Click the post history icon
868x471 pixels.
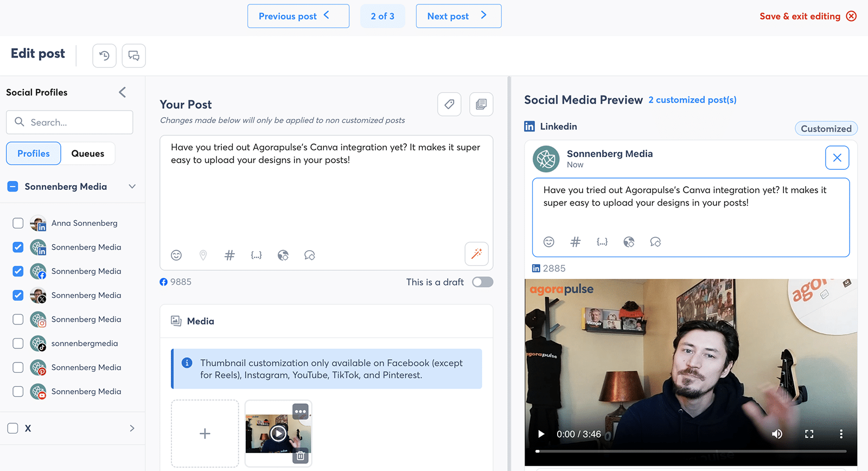click(104, 56)
